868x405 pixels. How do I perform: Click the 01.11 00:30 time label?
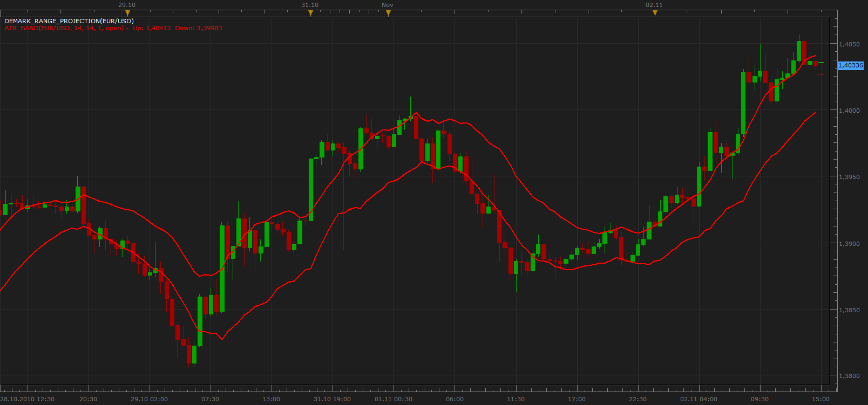point(394,399)
